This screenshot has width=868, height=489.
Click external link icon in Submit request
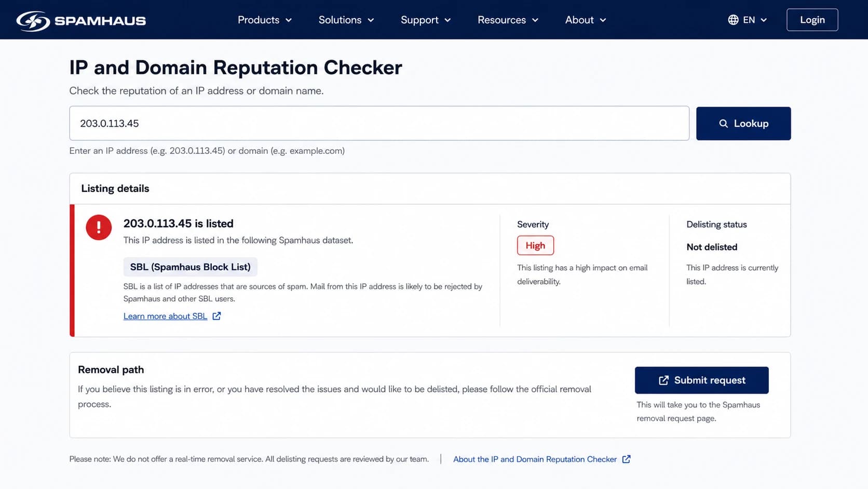coord(663,380)
